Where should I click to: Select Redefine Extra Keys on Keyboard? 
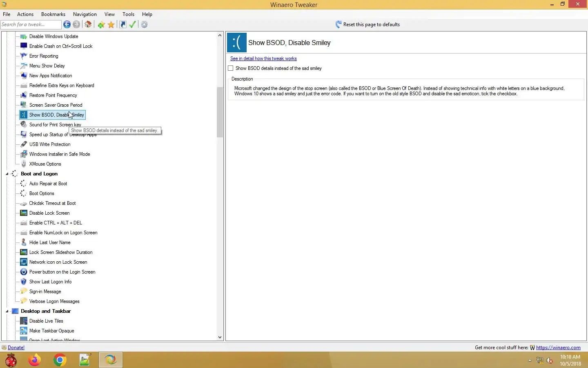[62, 85]
